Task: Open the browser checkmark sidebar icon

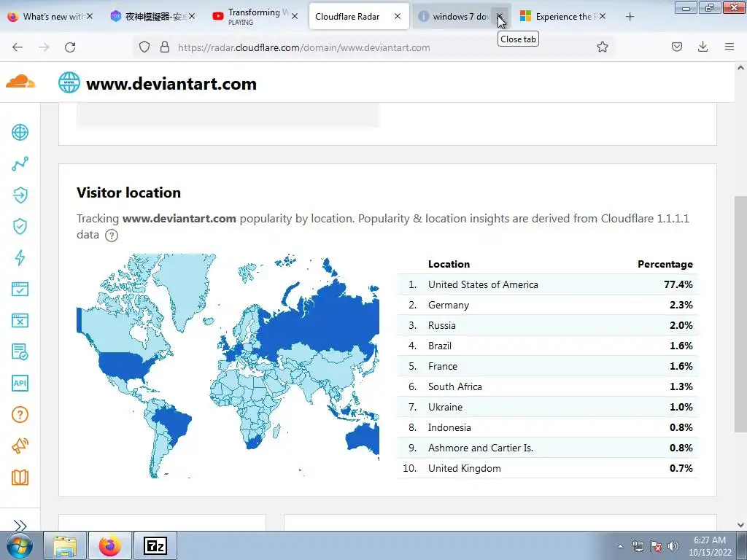Action: [x=20, y=289]
